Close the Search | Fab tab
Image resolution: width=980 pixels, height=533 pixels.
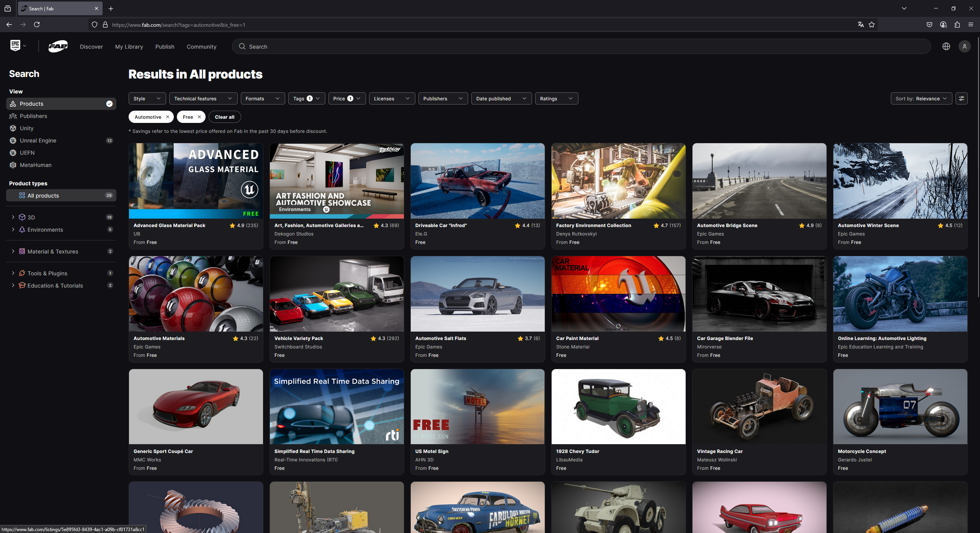96,8
